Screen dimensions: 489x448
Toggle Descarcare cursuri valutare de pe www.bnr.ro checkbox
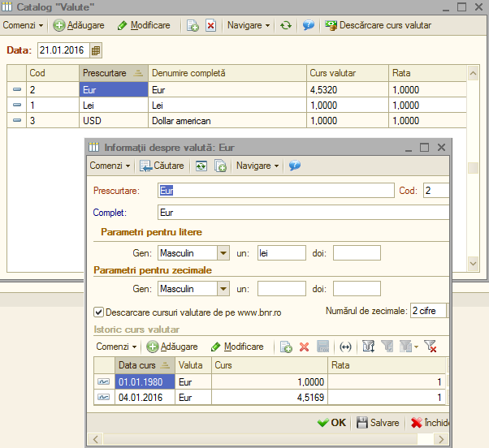tap(98, 312)
